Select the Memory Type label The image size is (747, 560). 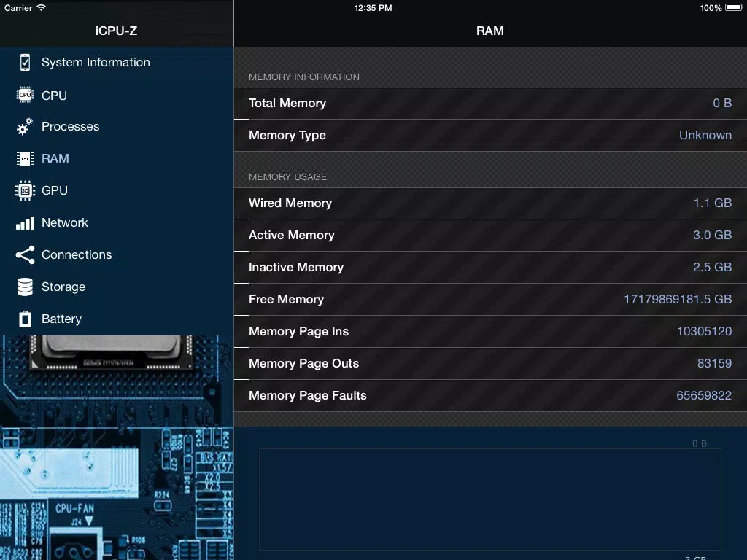point(287,135)
